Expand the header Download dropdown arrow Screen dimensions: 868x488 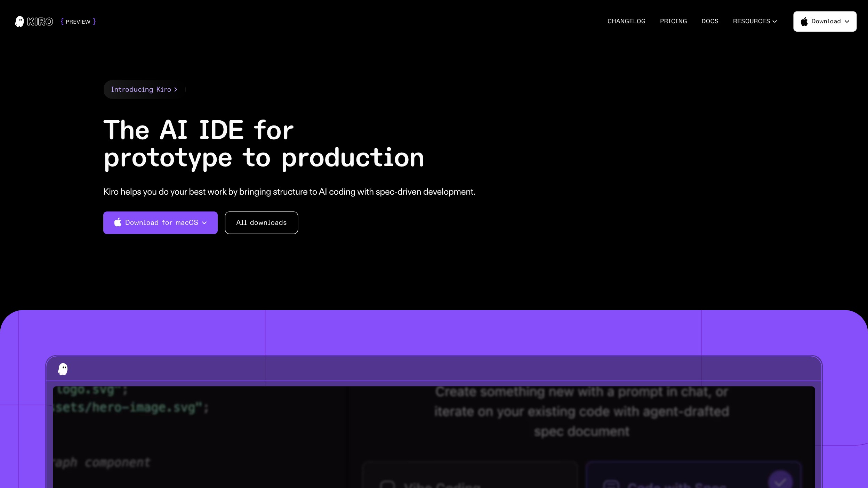point(847,22)
